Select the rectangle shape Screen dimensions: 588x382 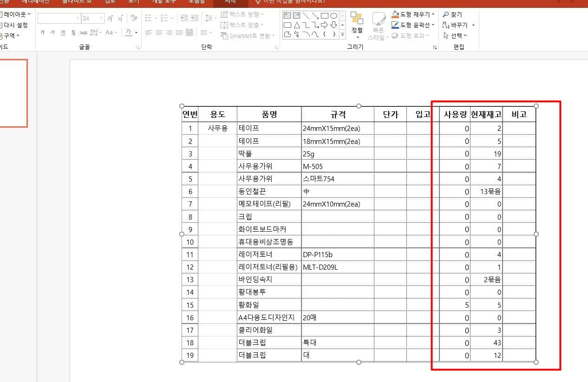[325, 16]
